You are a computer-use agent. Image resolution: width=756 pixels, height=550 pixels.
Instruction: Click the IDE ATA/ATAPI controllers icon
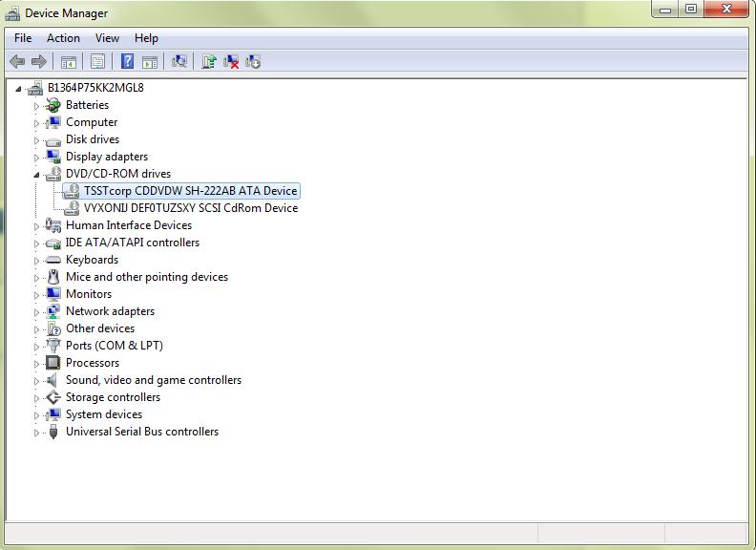tap(53, 243)
